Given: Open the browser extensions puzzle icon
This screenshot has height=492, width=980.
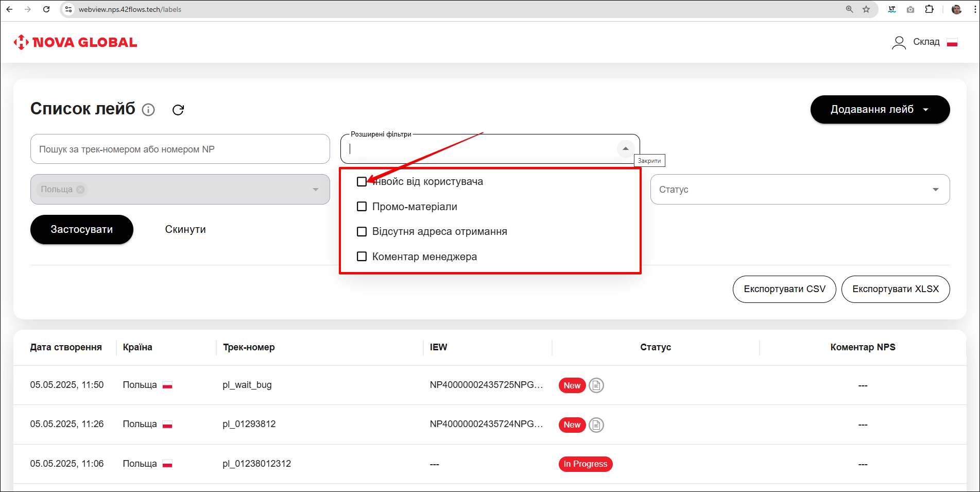Looking at the screenshot, I should (929, 9).
